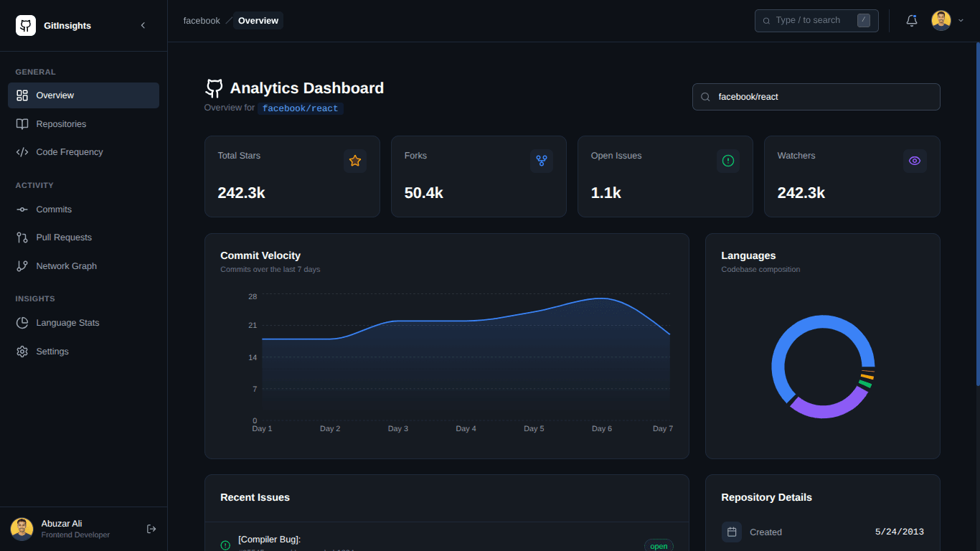This screenshot has height=551, width=980.
Task: Click the repository search field containing facebook/react
Action: click(x=816, y=97)
